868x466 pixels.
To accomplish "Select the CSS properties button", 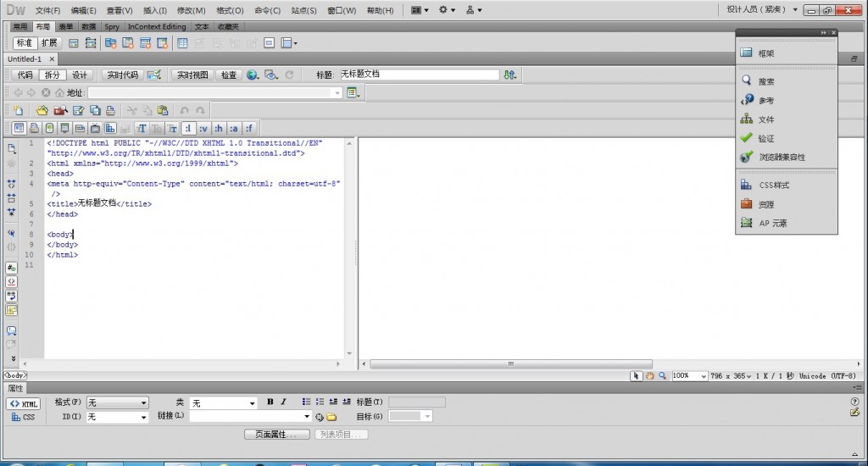I will point(23,417).
